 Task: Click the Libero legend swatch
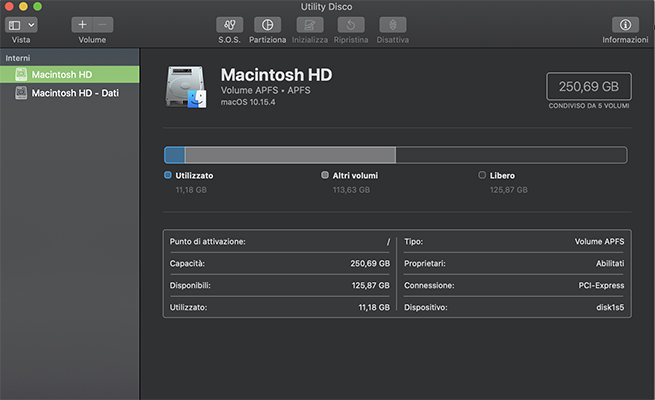pos(482,175)
